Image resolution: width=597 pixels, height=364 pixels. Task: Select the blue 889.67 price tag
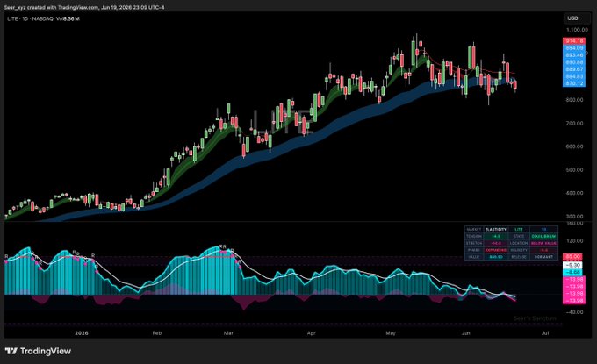[574, 69]
